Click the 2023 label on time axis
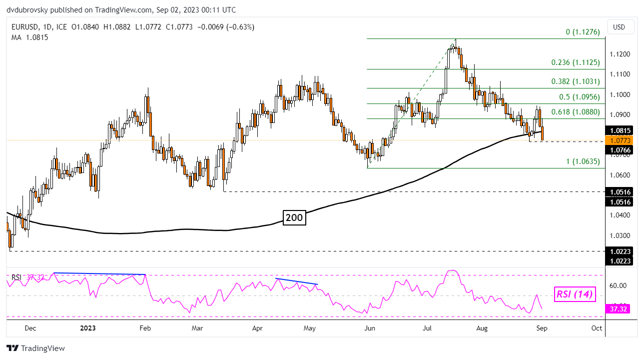644x359 pixels. [88, 328]
